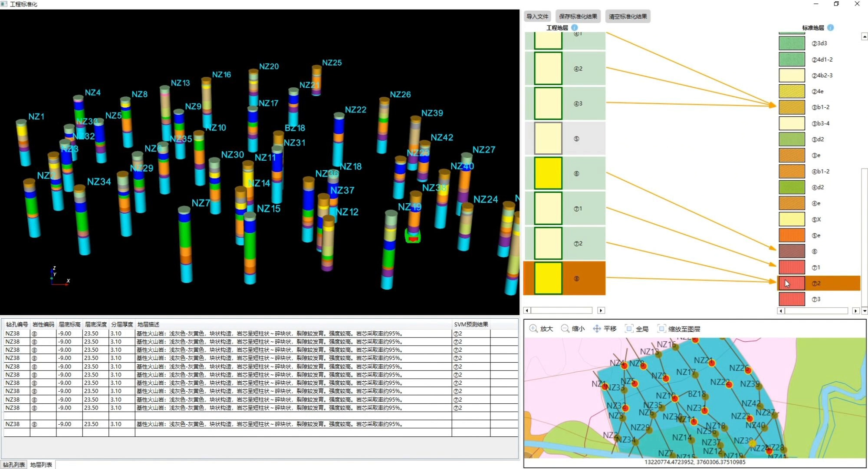The height and width of the screenshot is (469, 868).
Task: Click 保存标准化结果 save button
Action: coord(578,17)
